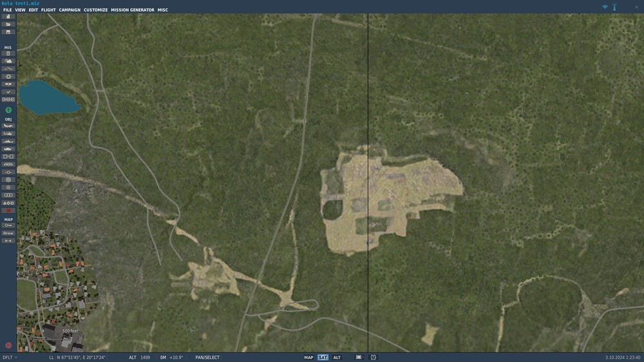
Task: Open the FILE menu
Action: coord(7,10)
